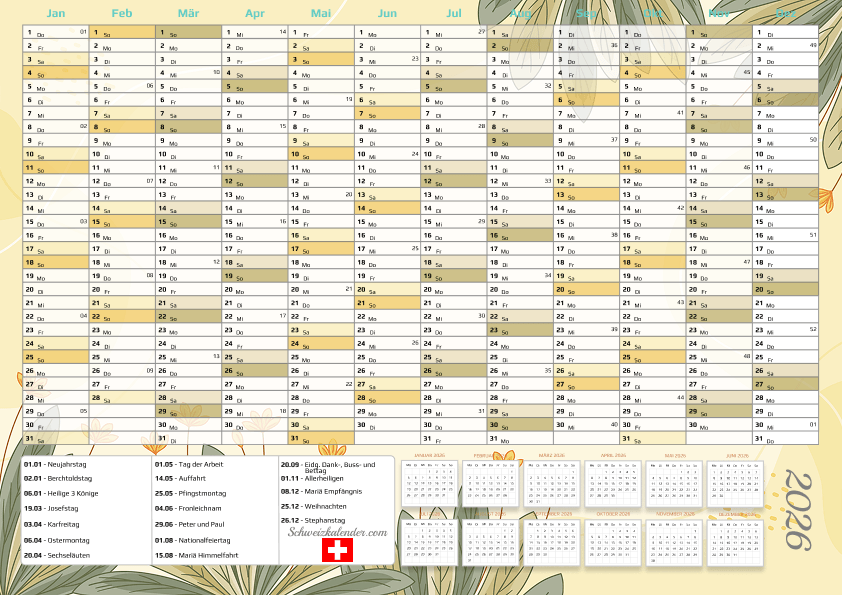Choose the Jun month header
This screenshot has height=595, width=842.
click(387, 13)
